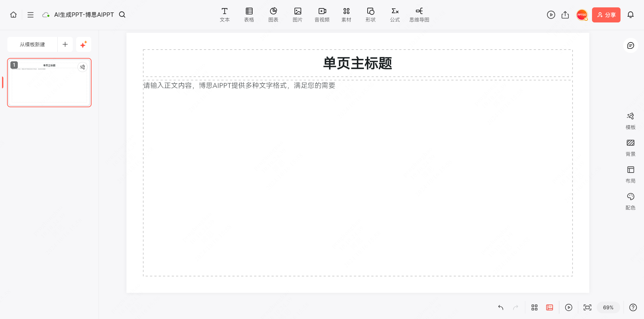Screen dimensions: 644x319
Task: Click the export/upload icon
Action: pyautogui.click(x=565, y=15)
